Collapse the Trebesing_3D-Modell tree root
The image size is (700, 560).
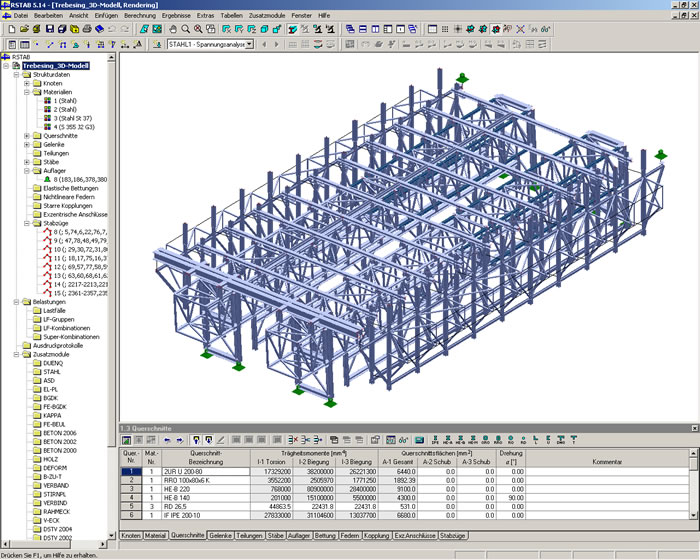(x=6, y=66)
